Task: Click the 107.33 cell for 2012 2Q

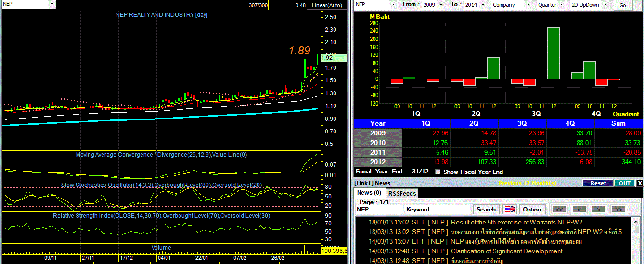Action: click(474, 162)
